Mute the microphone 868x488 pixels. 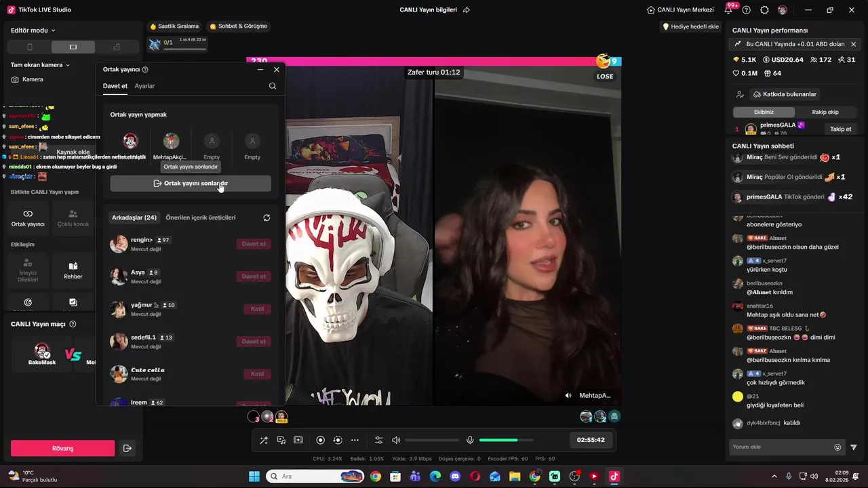pyautogui.click(x=470, y=440)
